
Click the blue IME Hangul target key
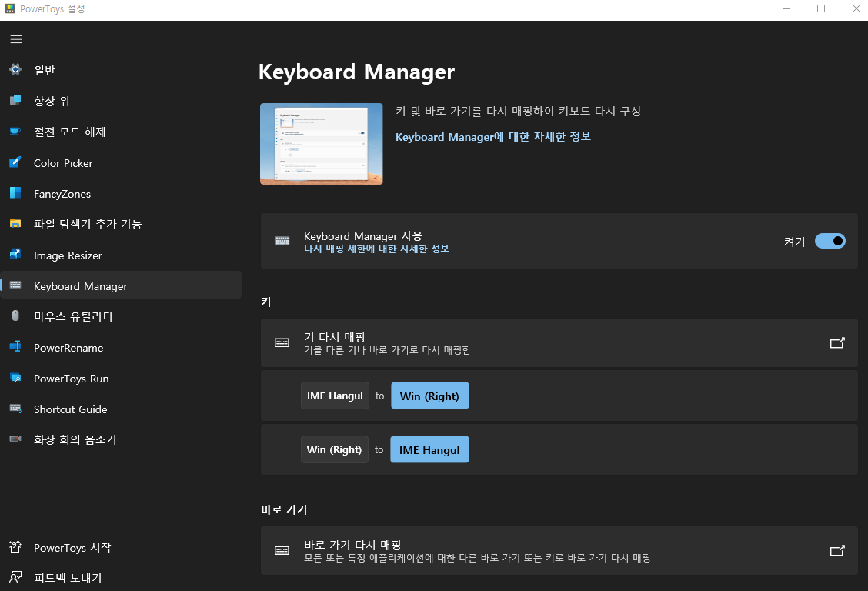(429, 449)
